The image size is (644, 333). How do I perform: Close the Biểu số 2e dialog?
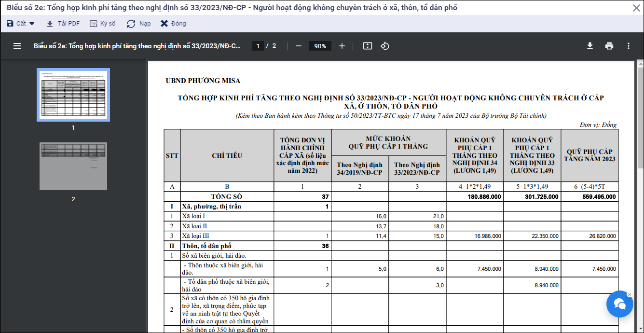point(636,8)
